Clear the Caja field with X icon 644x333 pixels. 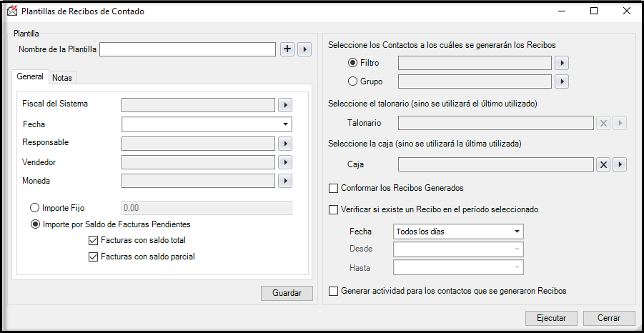coord(603,164)
